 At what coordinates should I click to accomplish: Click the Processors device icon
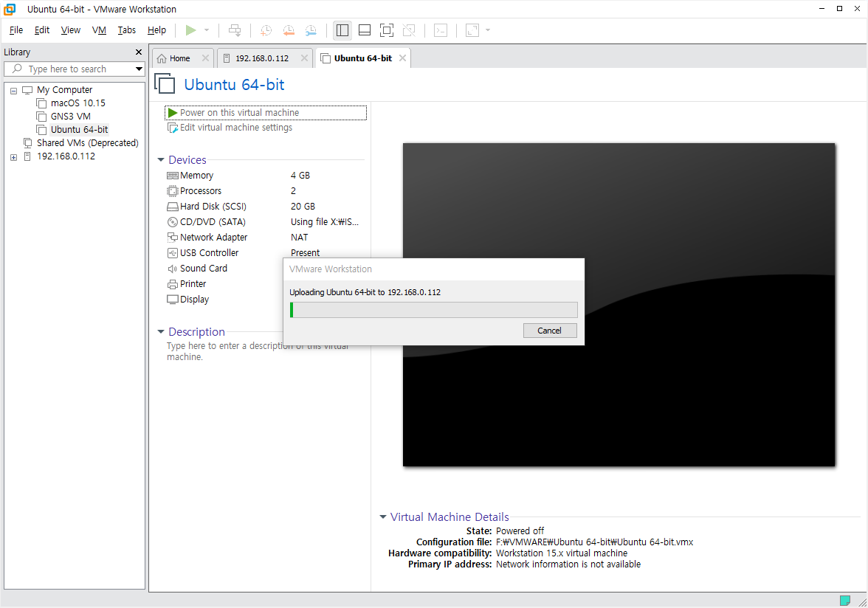click(172, 191)
